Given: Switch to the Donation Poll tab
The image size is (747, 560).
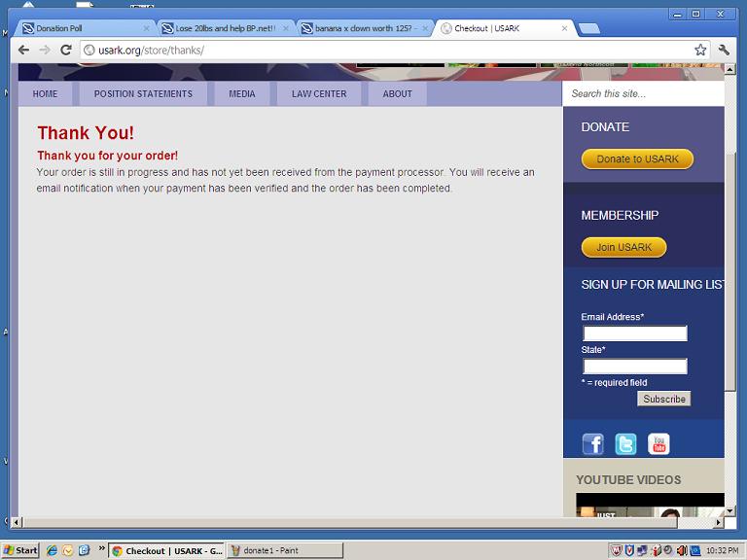Looking at the screenshot, I should click(x=84, y=28).
